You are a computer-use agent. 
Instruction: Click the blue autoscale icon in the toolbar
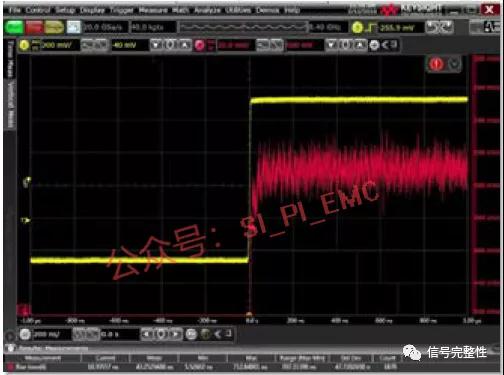point(74,27)
